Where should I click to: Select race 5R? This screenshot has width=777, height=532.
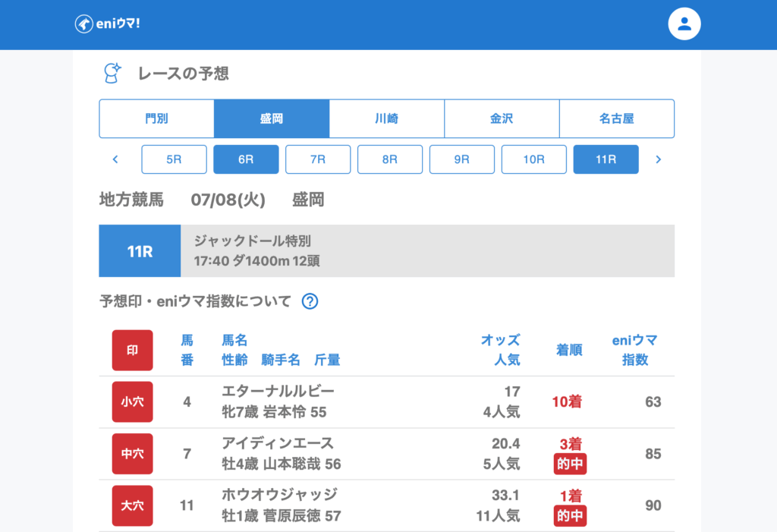pyautogui.click(x=174, y=159)
